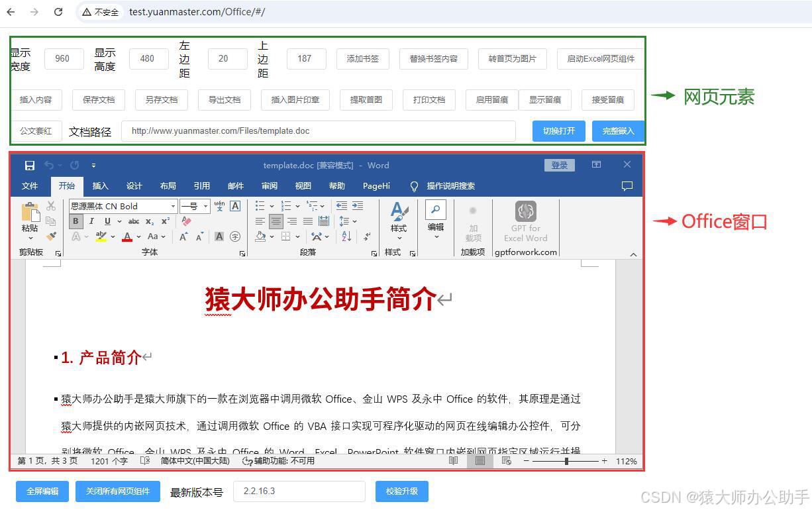Viewport: 812px width, 510px height.
Task: Toggle Show/Hide paragraph marks
Action: pos(366,236)
